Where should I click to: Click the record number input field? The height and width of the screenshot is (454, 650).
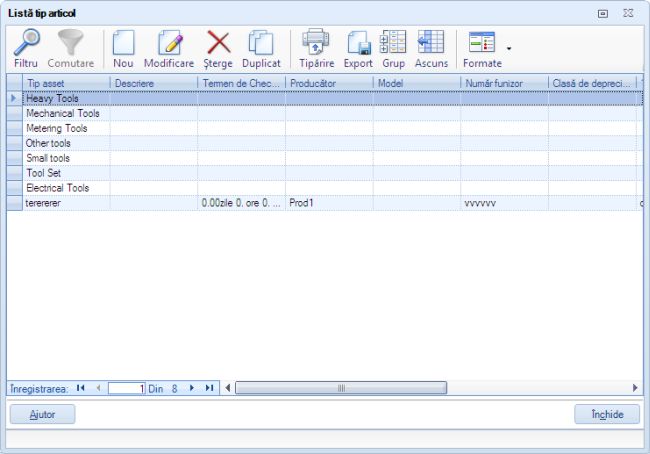pos(126,388)
